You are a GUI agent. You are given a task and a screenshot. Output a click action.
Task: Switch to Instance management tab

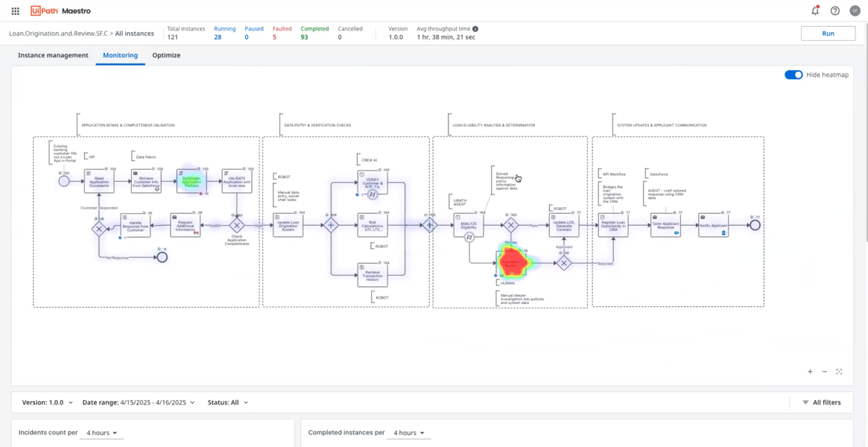coord(53,55)
